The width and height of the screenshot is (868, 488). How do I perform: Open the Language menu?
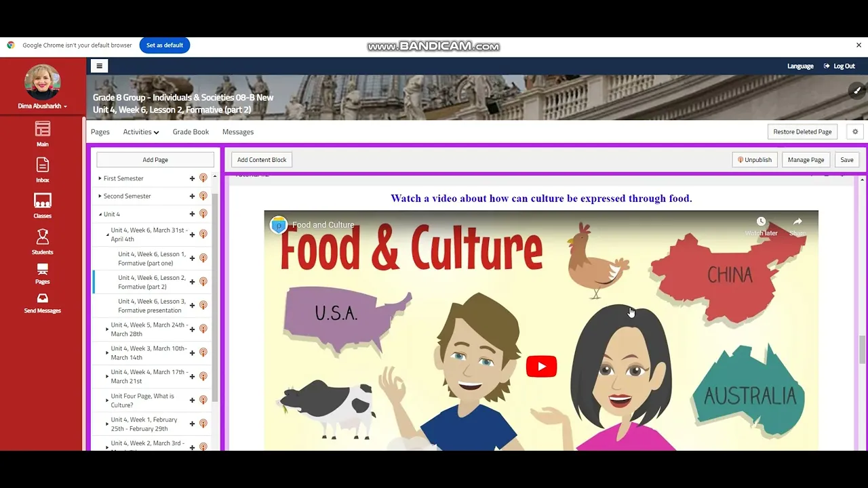800,66
